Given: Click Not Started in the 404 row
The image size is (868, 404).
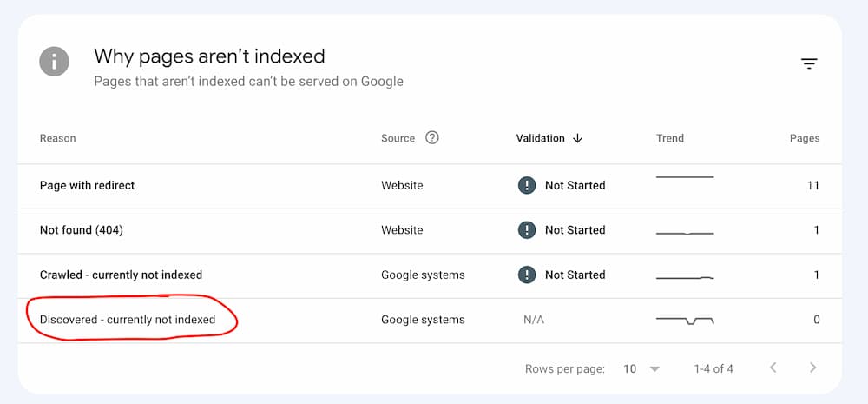Looking at the screenshot, I should click(575, 230).
